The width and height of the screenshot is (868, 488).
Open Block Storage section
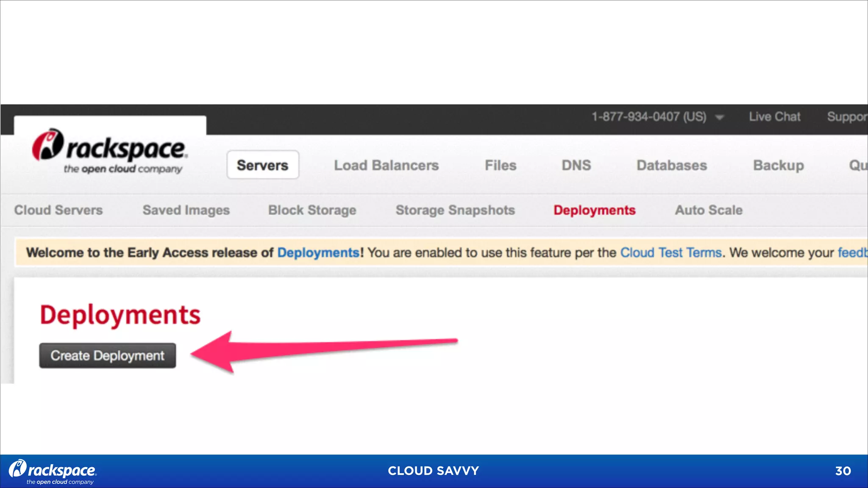coord(312,210)
